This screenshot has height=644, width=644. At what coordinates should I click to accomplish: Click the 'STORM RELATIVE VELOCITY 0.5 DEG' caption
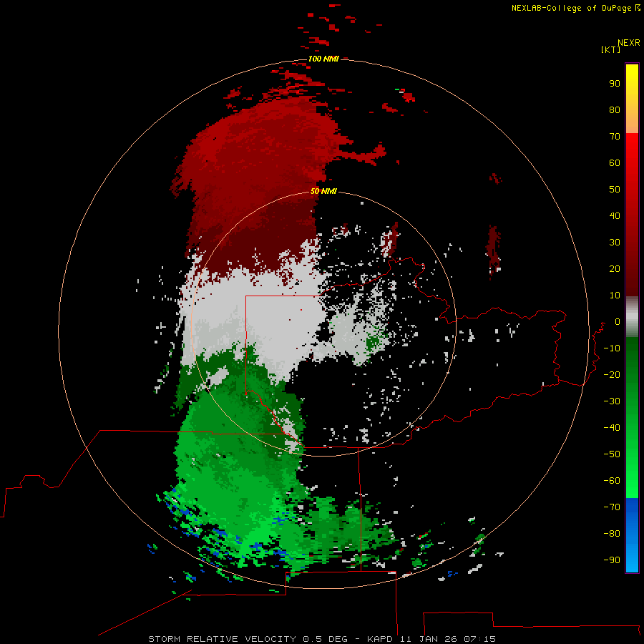click(248, 639)
